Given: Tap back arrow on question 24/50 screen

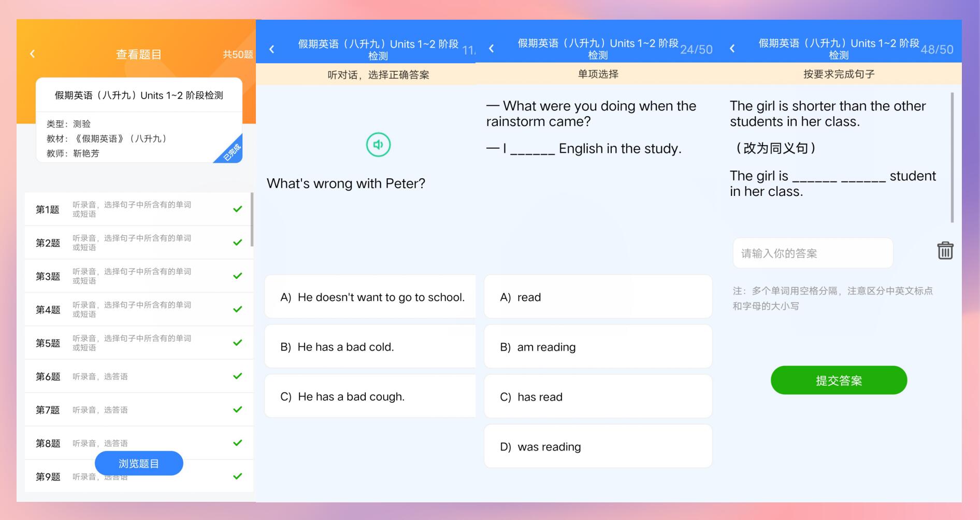Looking at the screenshot, I should (492, 49).
